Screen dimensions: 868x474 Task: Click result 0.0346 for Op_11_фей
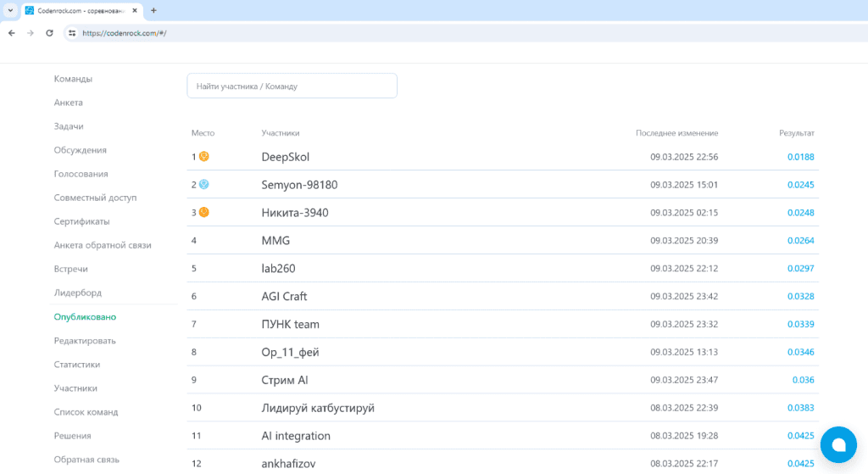coord(801,352)
